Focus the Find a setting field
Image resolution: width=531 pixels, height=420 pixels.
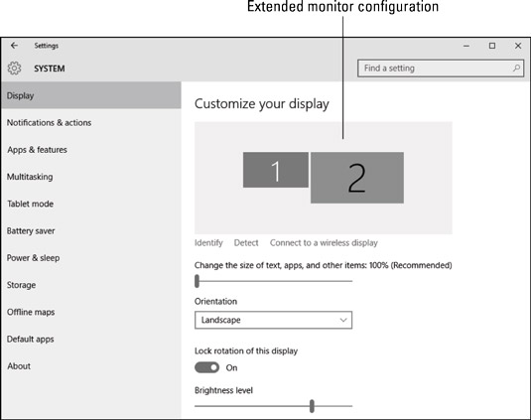(x=441, y=69)
